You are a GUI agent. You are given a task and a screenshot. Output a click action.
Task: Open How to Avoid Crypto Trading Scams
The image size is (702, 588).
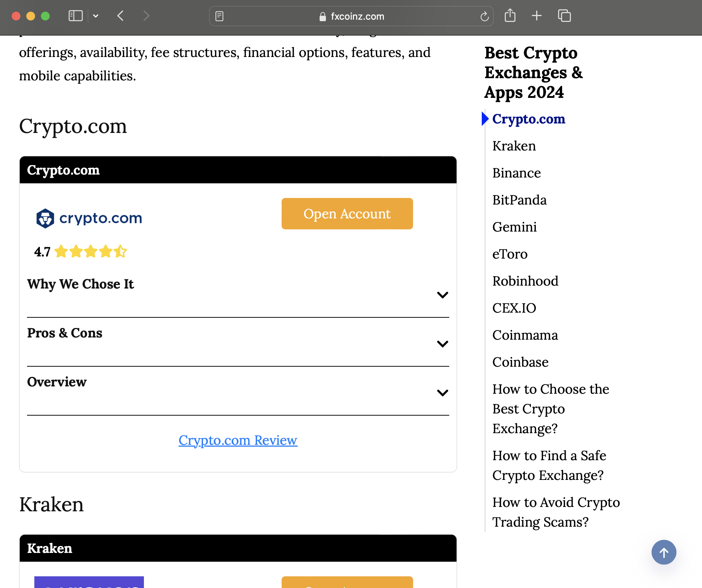(x=556, y=512)
